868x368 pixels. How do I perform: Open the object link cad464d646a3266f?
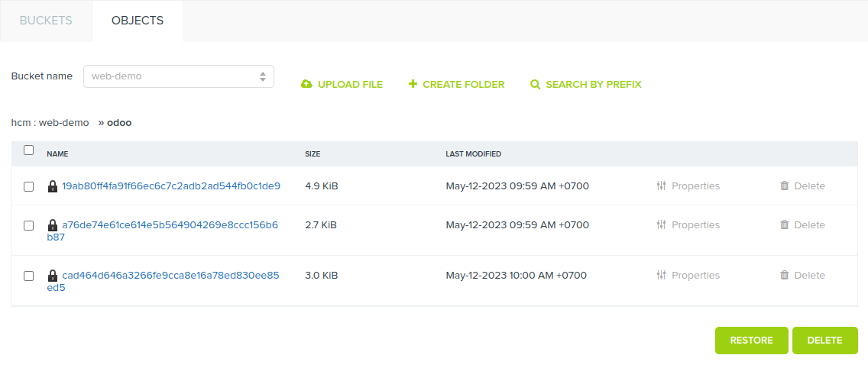[x=170, y=275]
